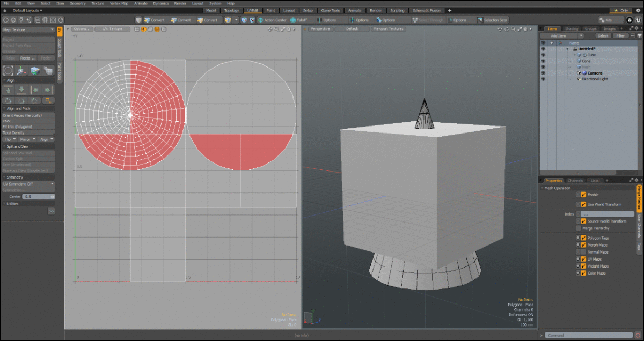Image resolution: width=644 pixels, height=341 pixels.
Task: Click the align right arrow icon
Action: coord(48,90)
